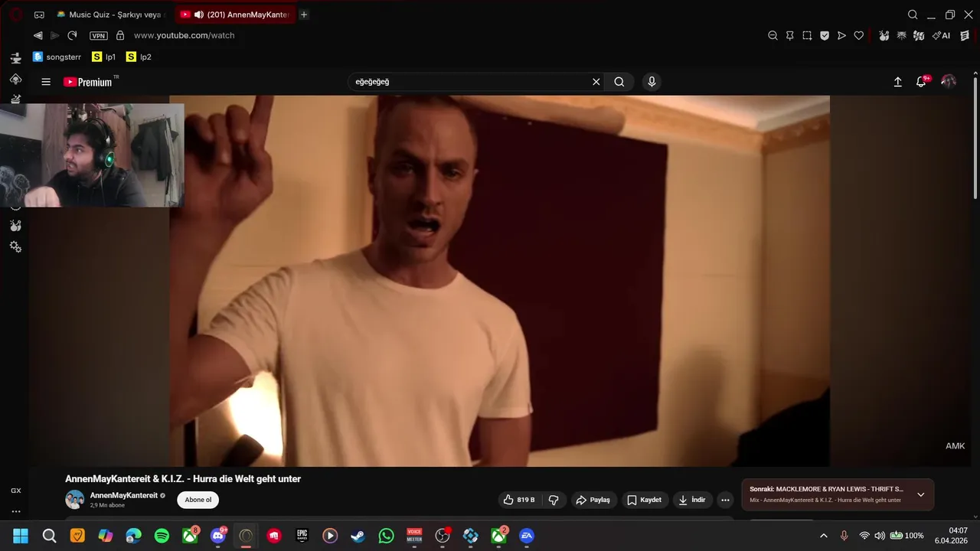The width and height of the screenshot is (980, 551).
Task: Open the My Flow send icon
Action: coord(841,35)
